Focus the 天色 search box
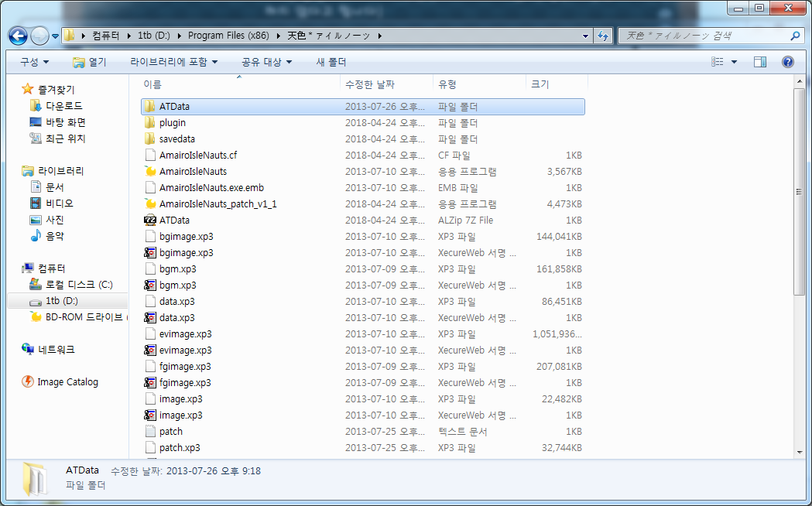 click(x=707, y=36)
